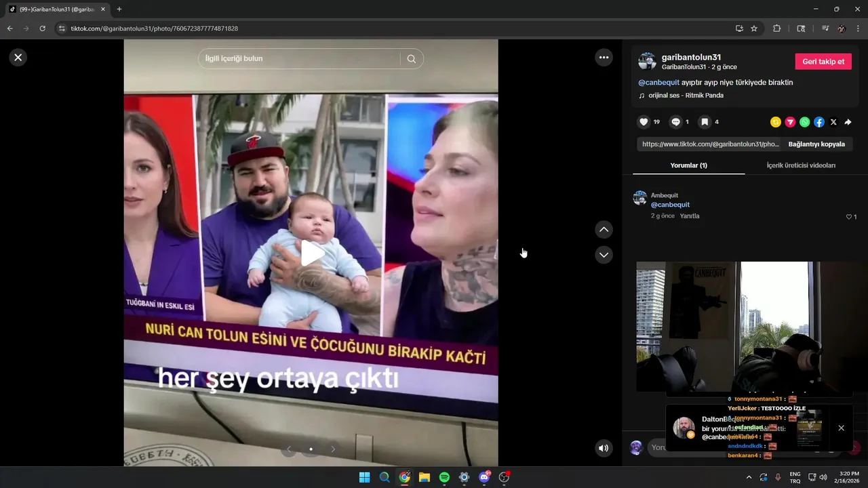868x488 pixels.
Task: Open the garibantolun31 username link
Action: pyautogui.click(x=691, y=57)
